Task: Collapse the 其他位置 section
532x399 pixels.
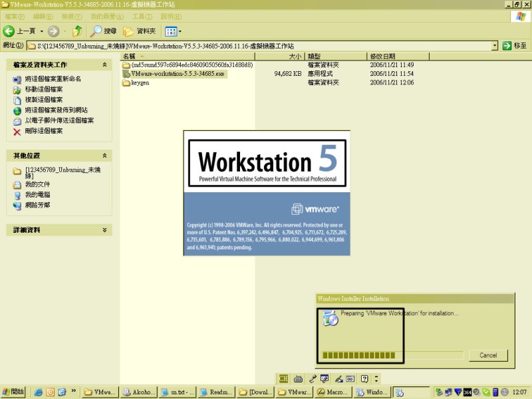Action: point(104,156)
